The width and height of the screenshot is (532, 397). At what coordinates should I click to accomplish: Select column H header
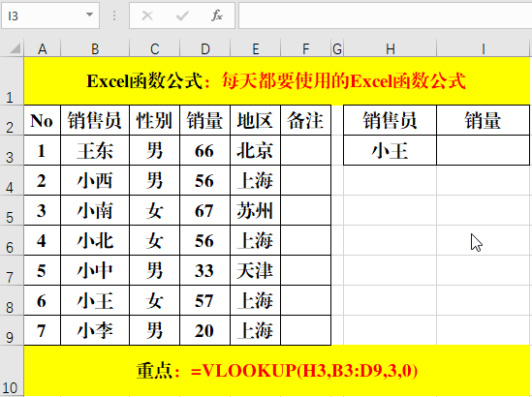(391, 49)
